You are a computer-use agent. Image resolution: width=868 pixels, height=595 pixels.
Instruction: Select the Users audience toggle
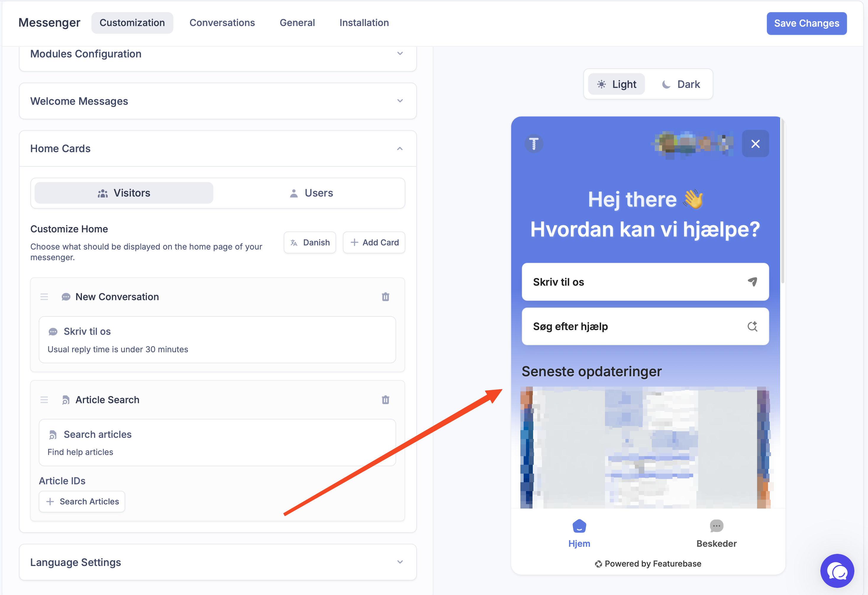pos(311,193)
